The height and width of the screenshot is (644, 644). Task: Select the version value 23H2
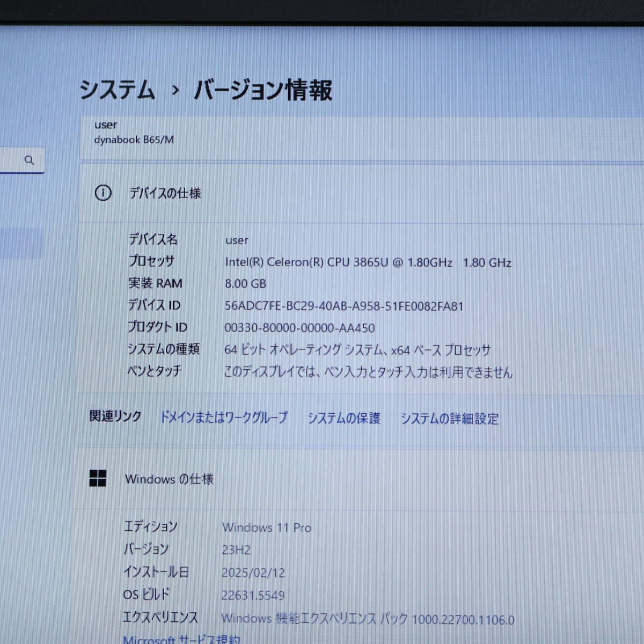click(236, 550)
